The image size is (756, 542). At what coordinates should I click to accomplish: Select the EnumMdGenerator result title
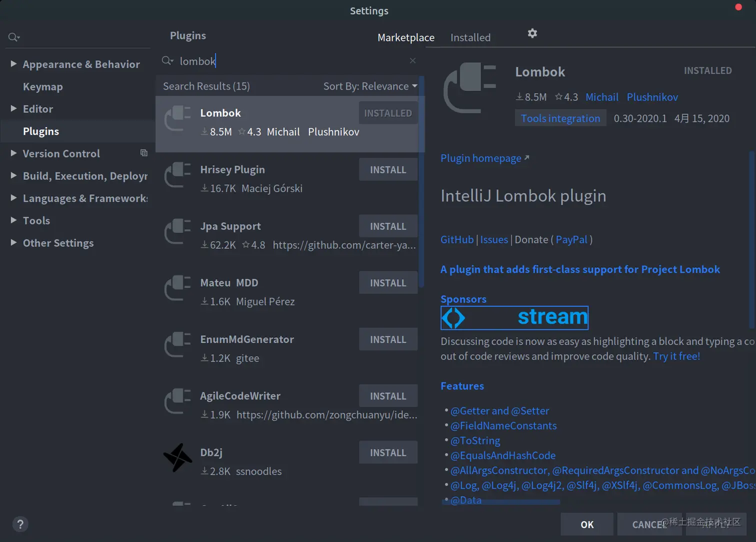pyautogui.click(x=247, y=339)
